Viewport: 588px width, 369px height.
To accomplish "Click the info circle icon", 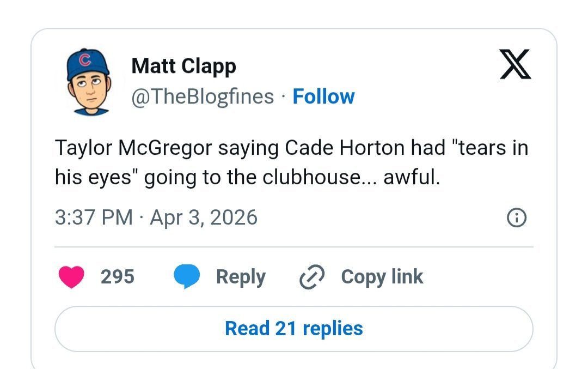I will 517,218.
